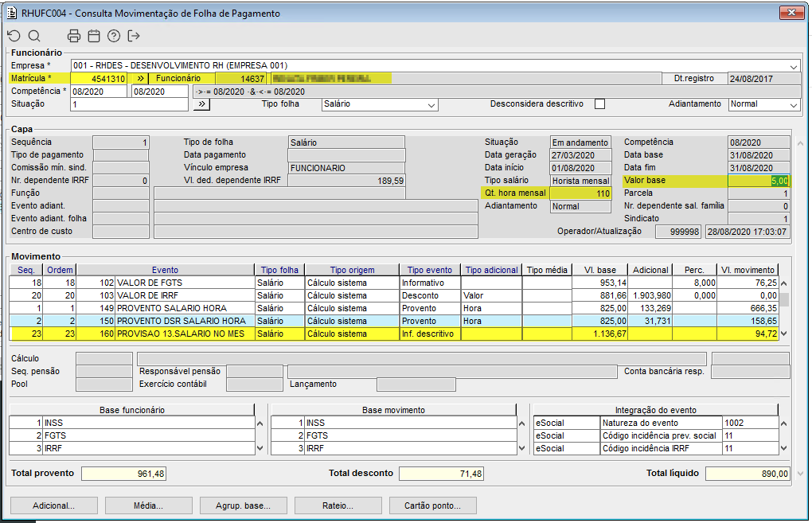Click the Adicional... button
Screen dimensions: 812x523
tap(53, 505)
